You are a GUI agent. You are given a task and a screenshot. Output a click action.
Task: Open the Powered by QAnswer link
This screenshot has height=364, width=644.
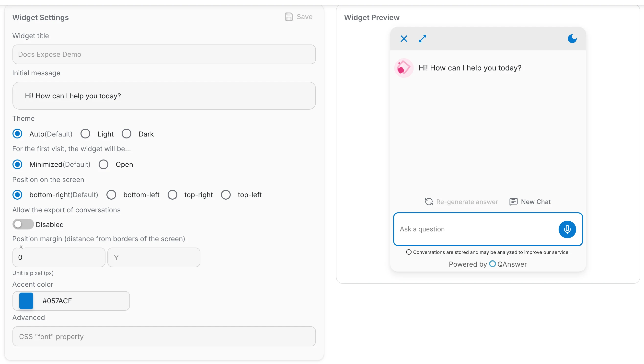tap(488, 264)
